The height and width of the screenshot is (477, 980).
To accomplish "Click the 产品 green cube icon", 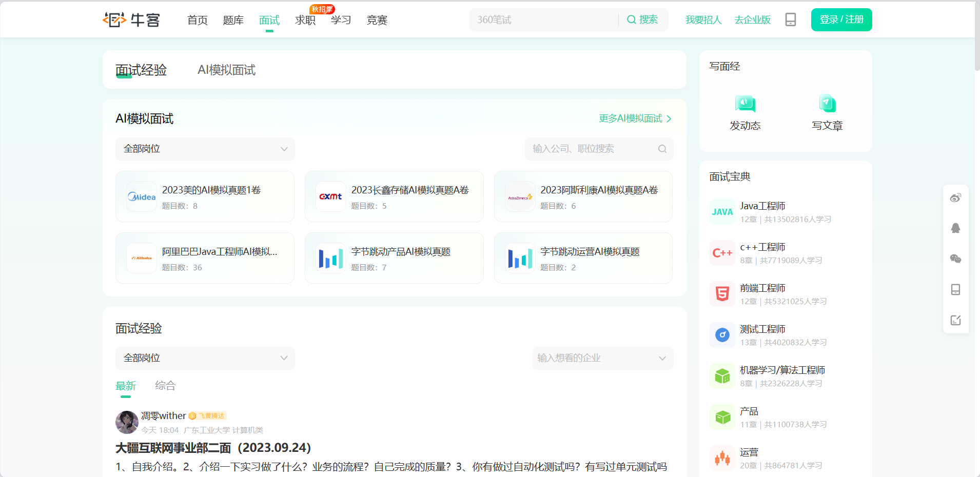I will (722, 417).
